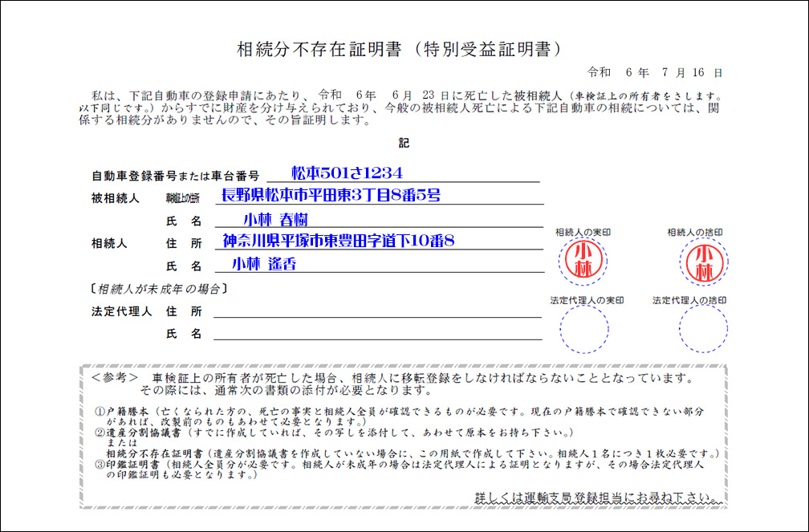Select the heir address field 神奈川県平塚市
The image size is (809, 532).
(339, 241)
